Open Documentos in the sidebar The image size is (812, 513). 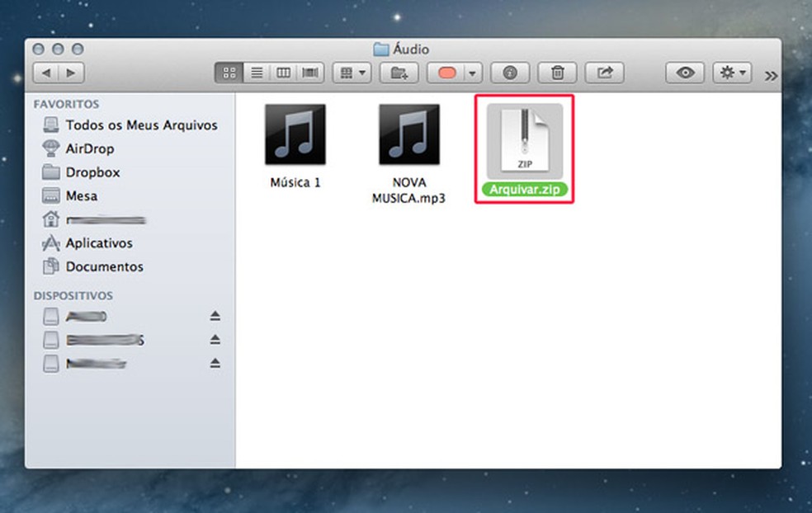click(130, 267)
